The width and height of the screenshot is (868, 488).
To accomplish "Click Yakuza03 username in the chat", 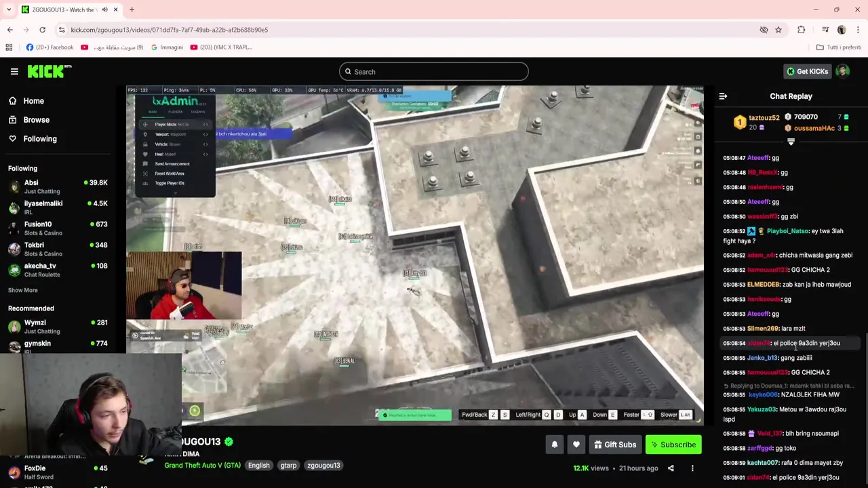I will [x=762, y=409].
